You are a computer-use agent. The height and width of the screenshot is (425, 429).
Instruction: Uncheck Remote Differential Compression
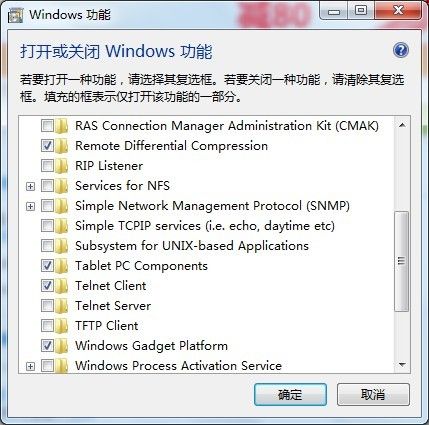coord(47,146)
